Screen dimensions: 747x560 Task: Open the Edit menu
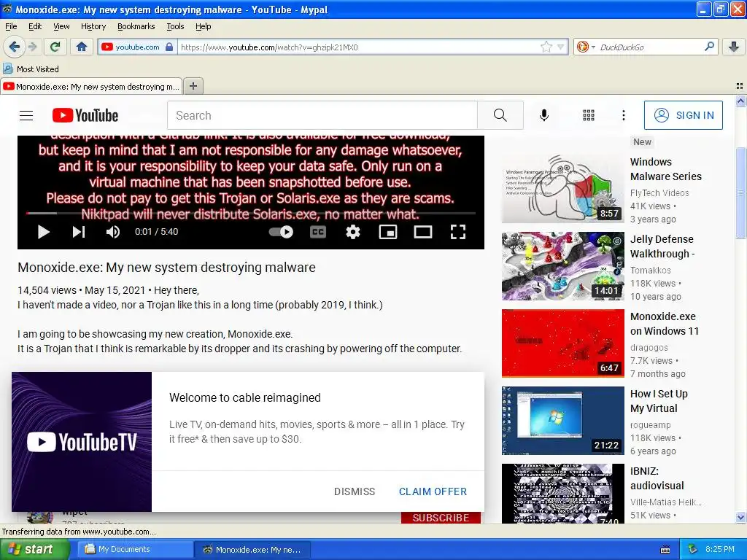pos(35,27)
